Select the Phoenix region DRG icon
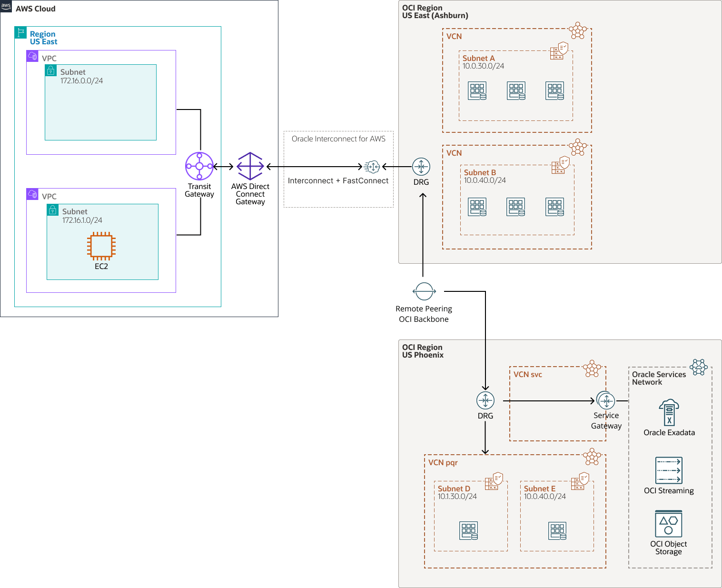This screenshot has height=588, width=722. point(485,400)
